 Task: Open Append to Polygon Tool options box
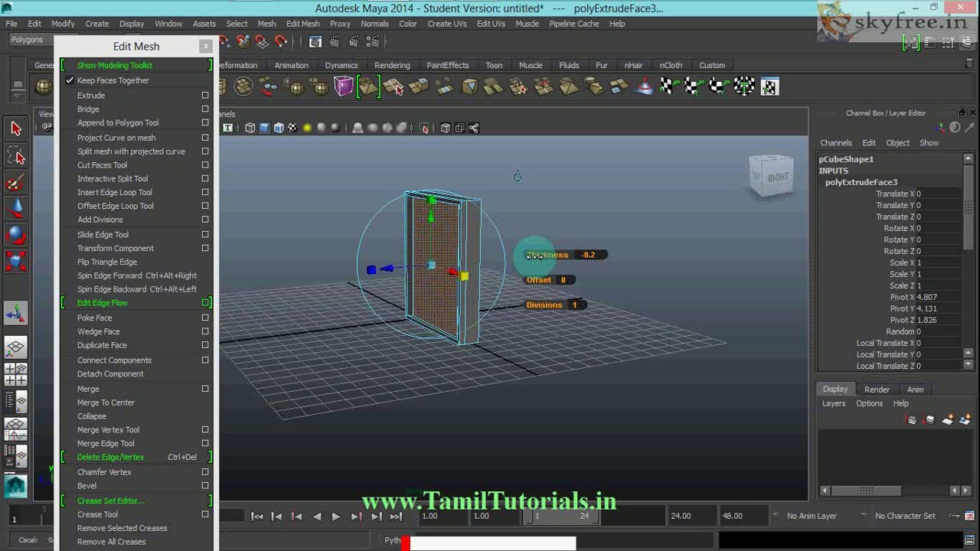(205, 122)
